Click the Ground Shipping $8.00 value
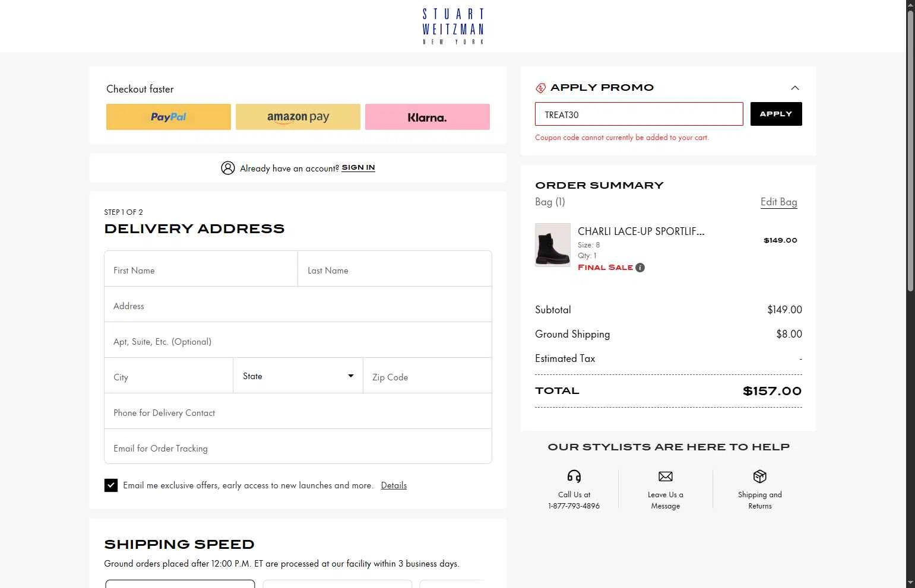 coord(789,334)
